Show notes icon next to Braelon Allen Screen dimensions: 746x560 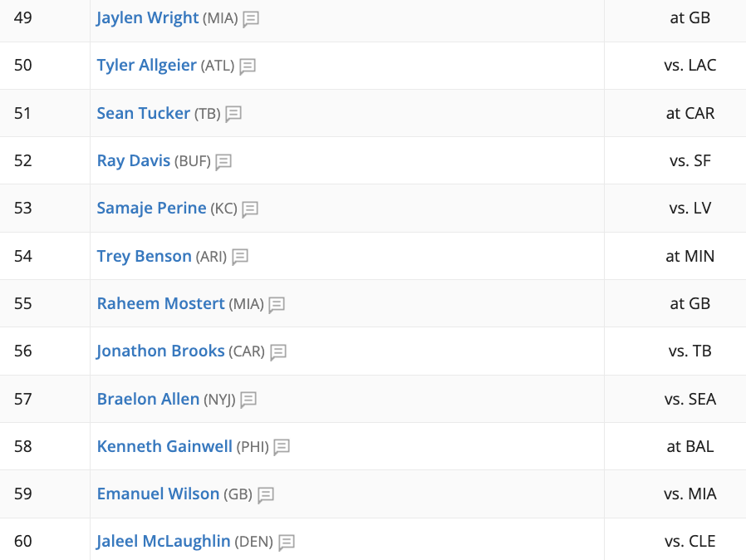(248, 400)
